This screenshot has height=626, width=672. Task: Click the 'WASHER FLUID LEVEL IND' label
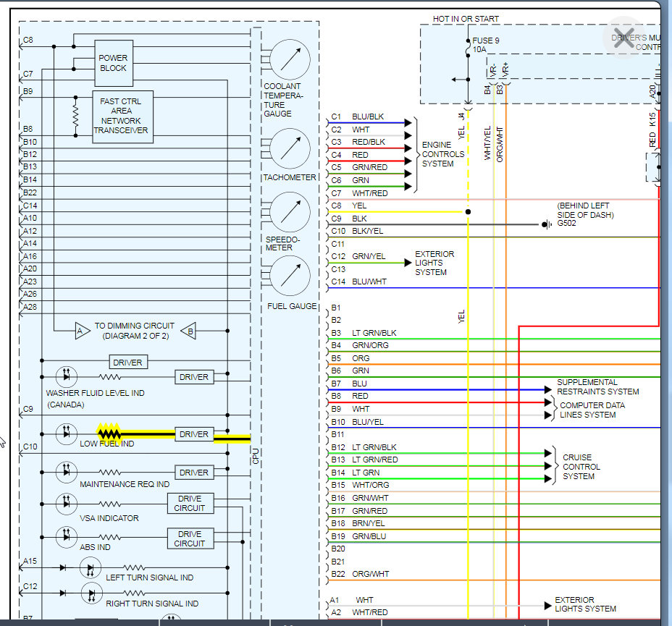coord(95,393)
